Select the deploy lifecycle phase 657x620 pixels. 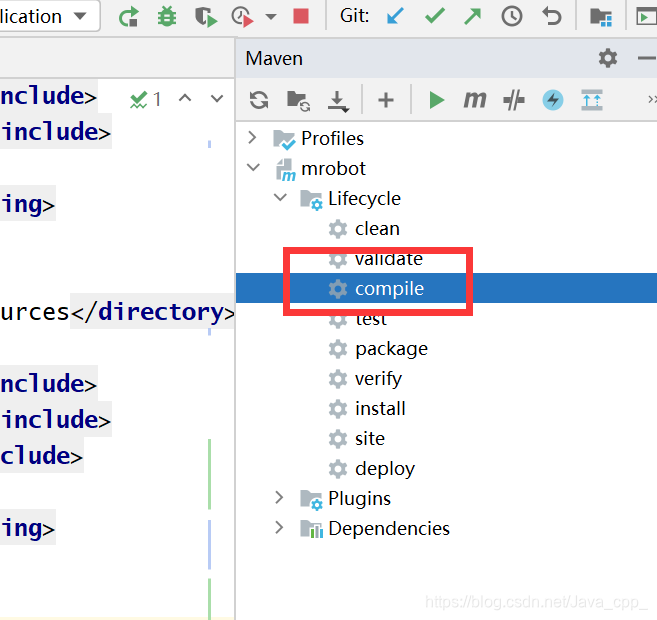[385, 469]
